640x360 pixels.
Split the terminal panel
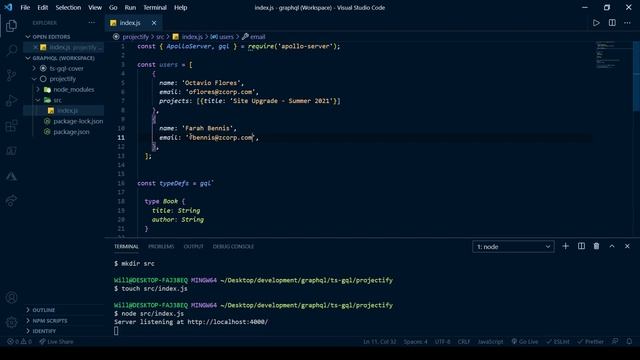coord(581,246)
